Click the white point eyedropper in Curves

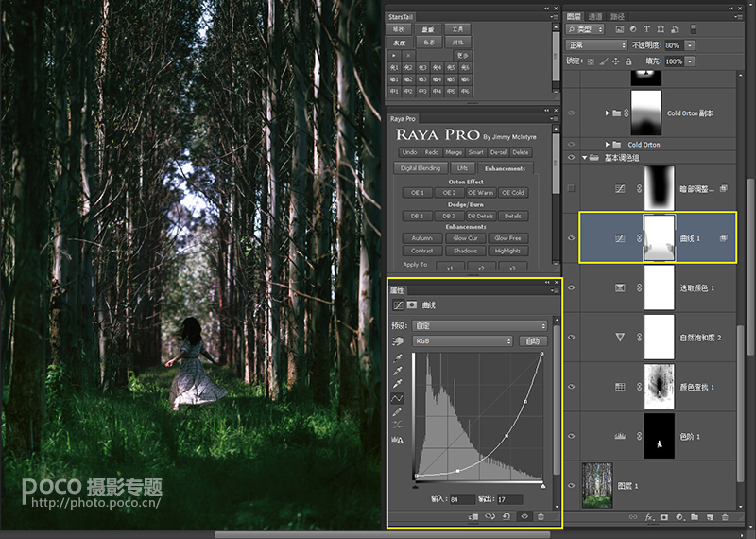click(x=397, y=384)
